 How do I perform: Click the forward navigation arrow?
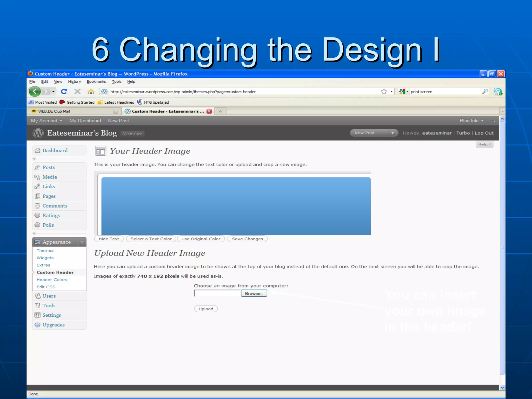click(x=46, y=91)
